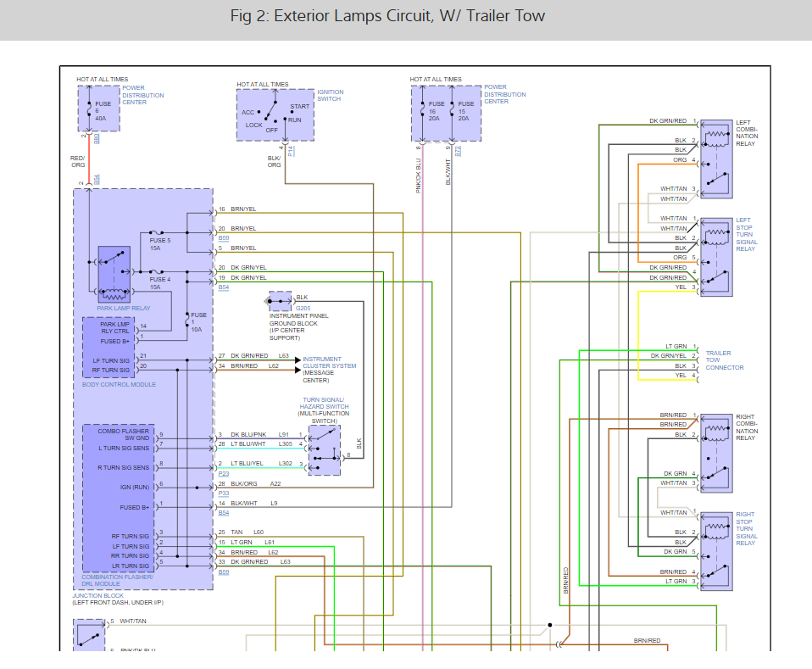Click the Trailer Tow Connector label
812x669 pixels.
[x=725, y=360]
